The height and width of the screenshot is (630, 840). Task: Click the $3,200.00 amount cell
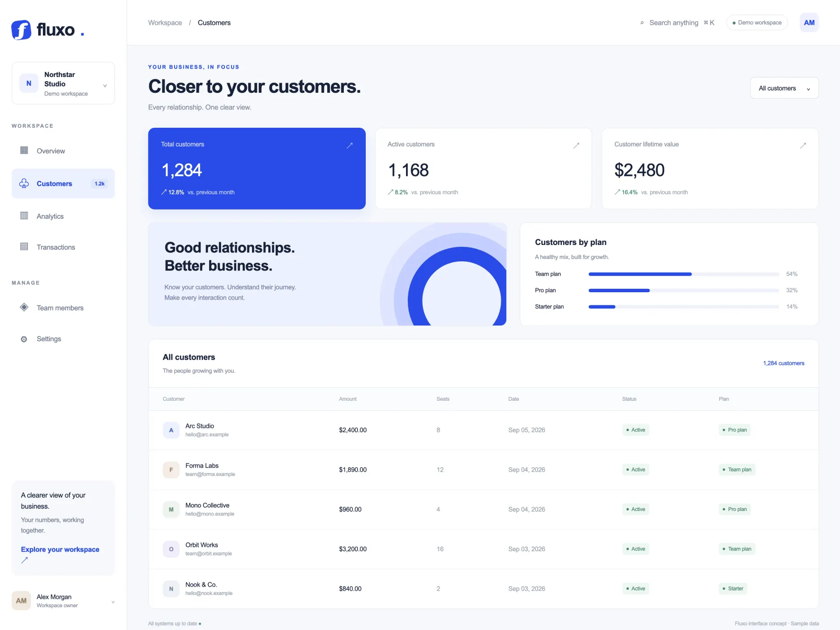click(x=353, y=549)
